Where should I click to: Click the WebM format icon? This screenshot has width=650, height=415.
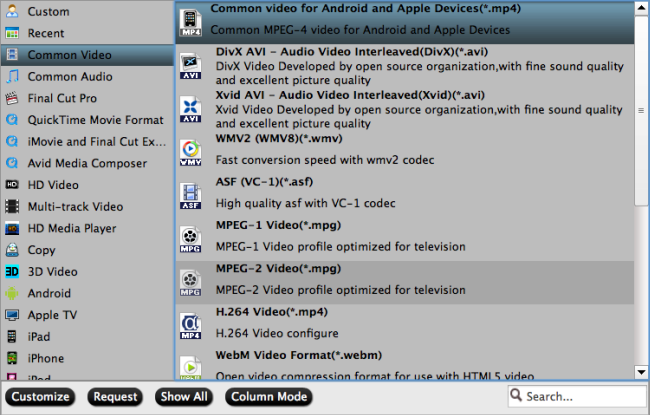tap(191, 368)
